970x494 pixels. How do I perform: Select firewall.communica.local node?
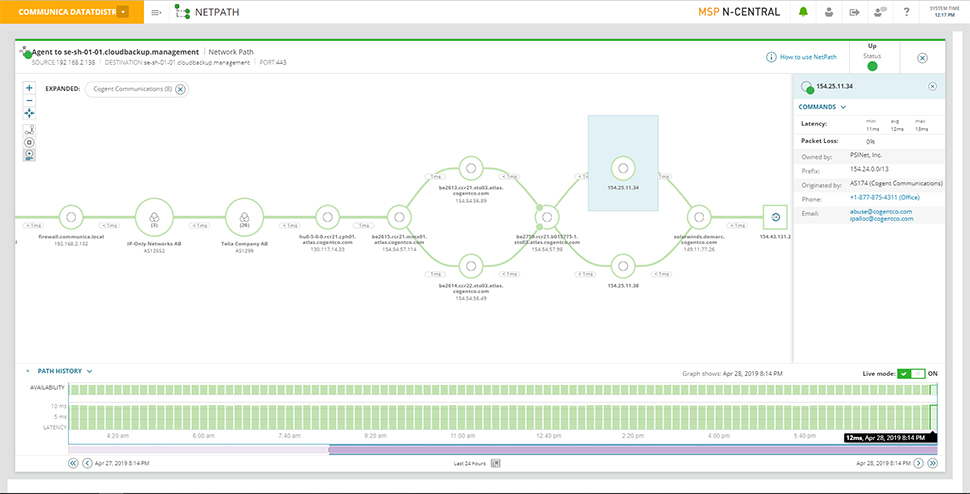pyautogui.click(x=71, y=217)
